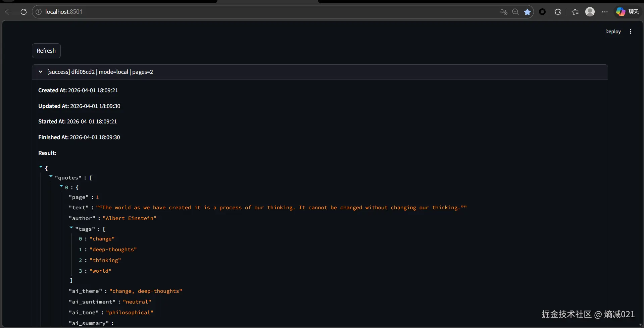Click the browser profile avatar
This screenshot has width=644, height=328.
pos(590,11)
